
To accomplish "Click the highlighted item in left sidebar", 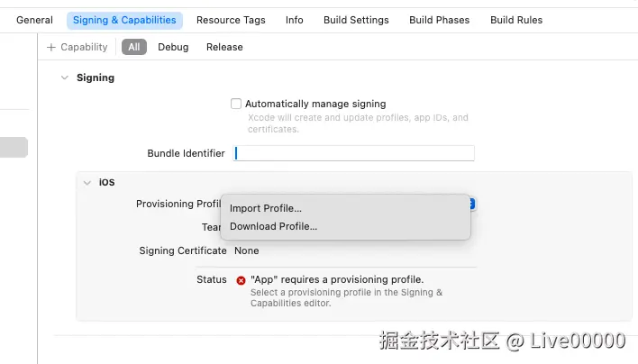I will coord(14,147).
